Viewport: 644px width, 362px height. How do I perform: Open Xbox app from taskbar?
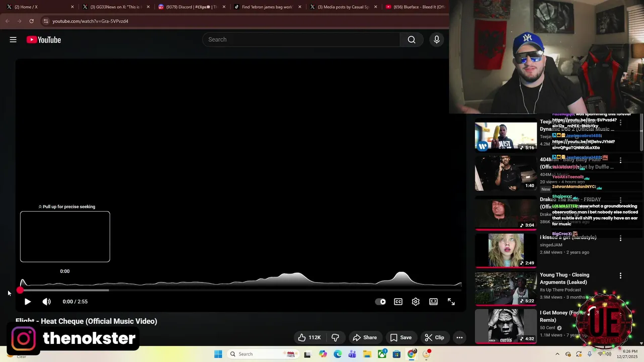(x=382, y=354)
